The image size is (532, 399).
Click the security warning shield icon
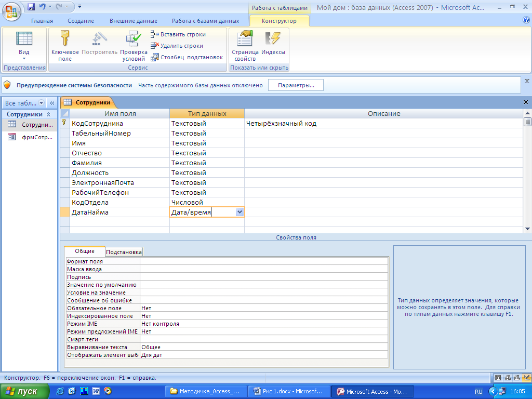pos(7,85)
